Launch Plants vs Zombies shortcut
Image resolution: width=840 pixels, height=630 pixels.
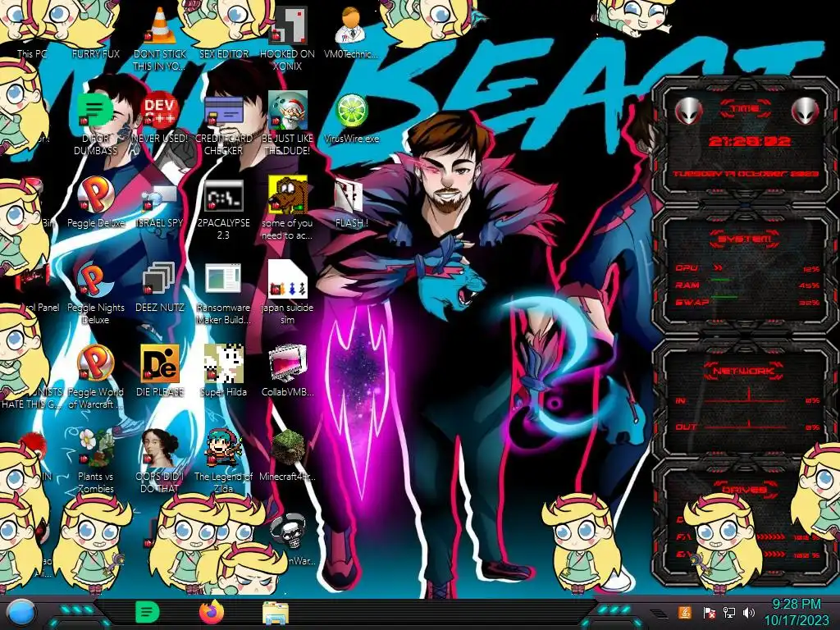pos(95,447)
